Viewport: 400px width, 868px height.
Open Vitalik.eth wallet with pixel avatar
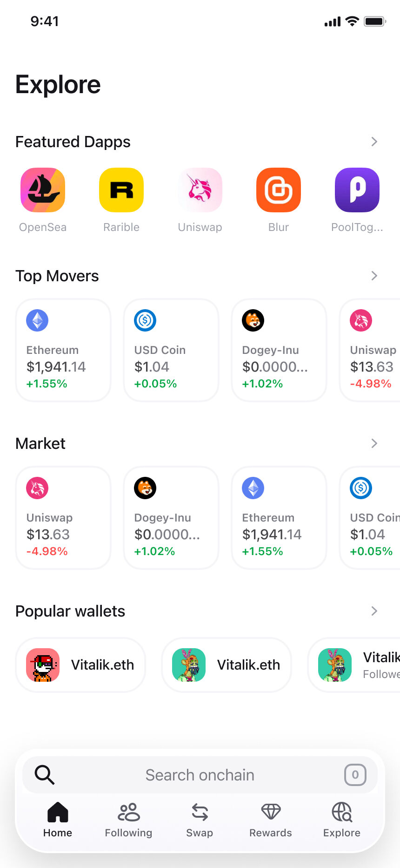click(x=80, y=665)
